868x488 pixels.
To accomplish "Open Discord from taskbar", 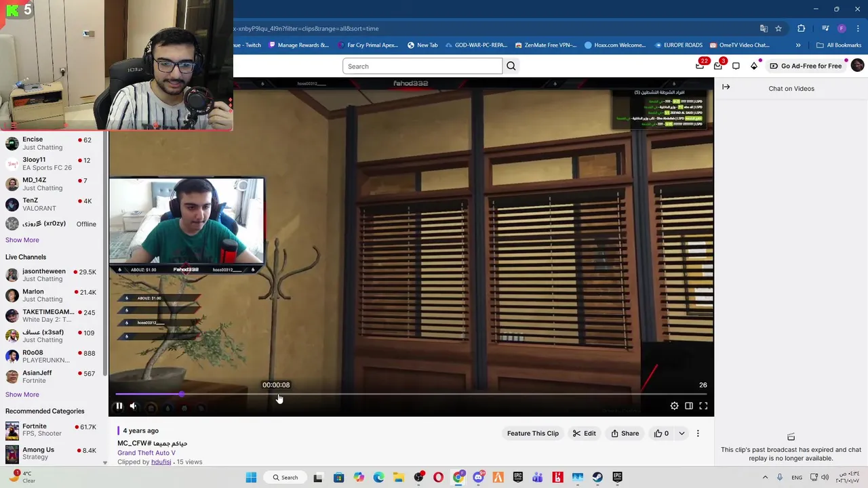I will pos(478,477).
